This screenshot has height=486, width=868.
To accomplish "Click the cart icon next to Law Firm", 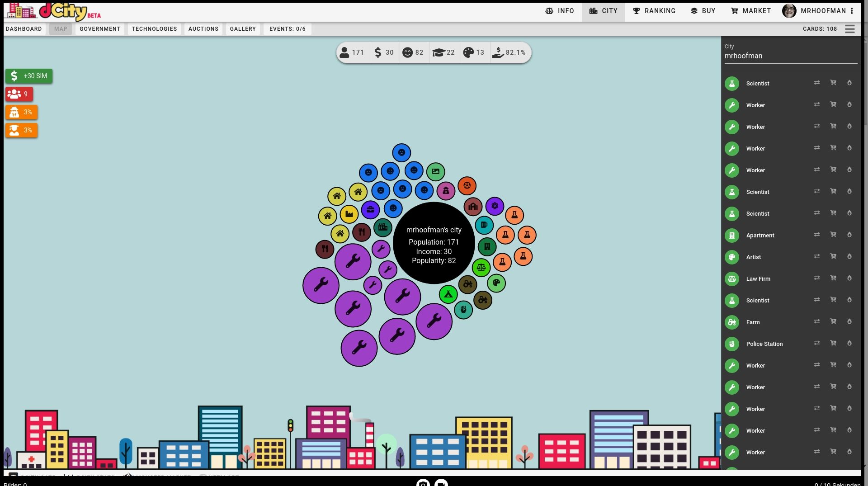I will pyautogui.click(x=833, y=278).
